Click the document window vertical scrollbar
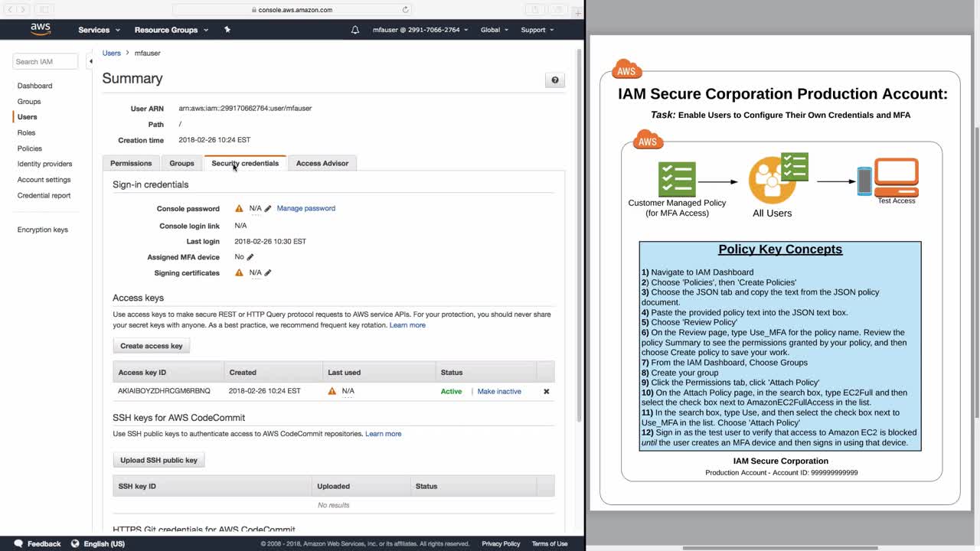 pos(976,273)
